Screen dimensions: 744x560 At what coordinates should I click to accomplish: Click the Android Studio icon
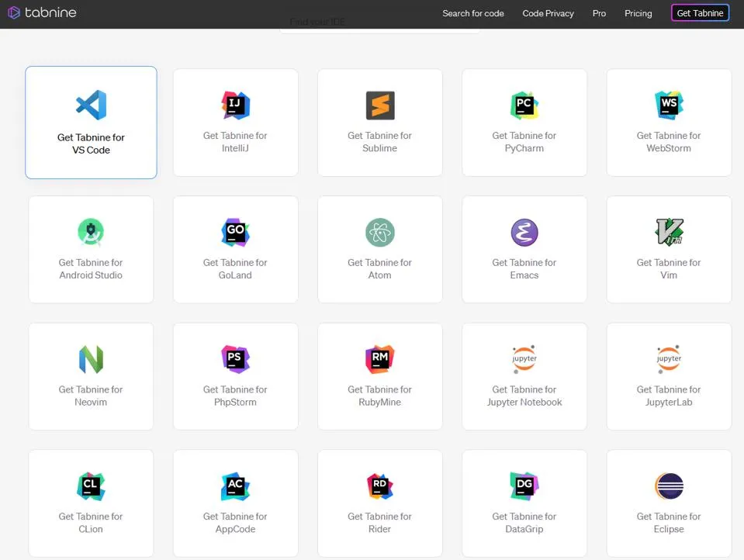coord(91,232)
